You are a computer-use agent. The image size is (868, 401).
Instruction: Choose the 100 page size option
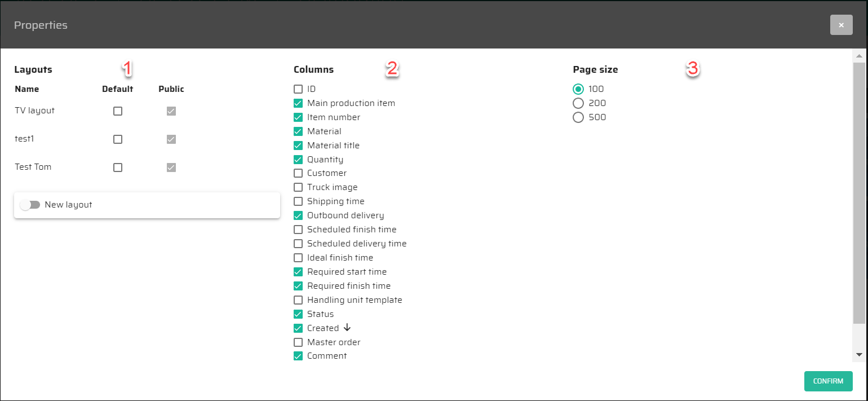578,89
